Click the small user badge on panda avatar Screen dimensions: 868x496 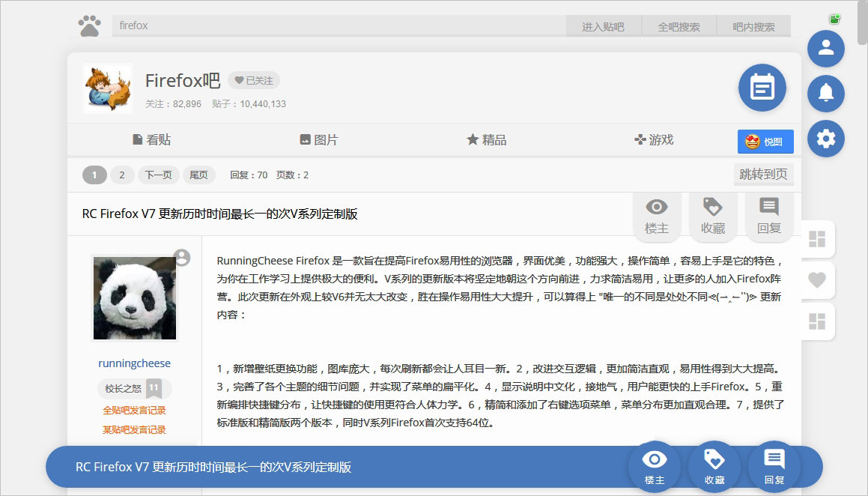[181, 258]
